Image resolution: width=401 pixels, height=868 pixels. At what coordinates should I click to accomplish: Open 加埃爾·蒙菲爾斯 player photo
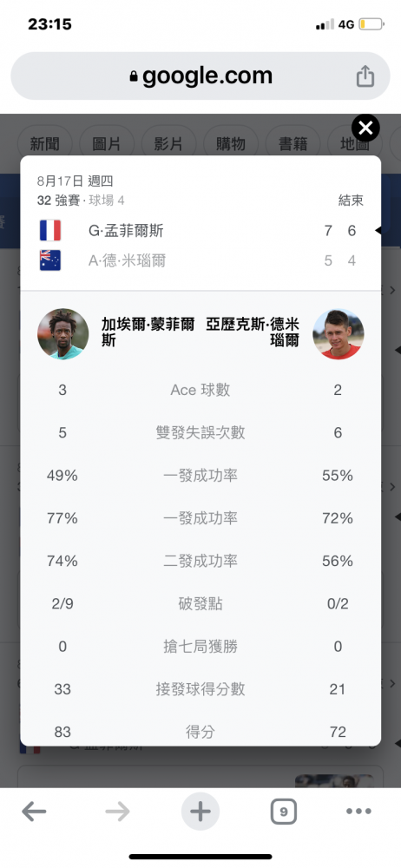(63, 334)
